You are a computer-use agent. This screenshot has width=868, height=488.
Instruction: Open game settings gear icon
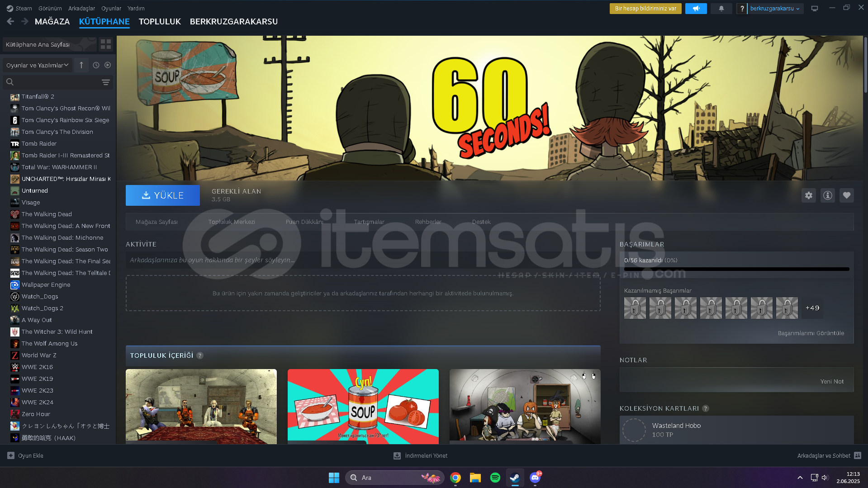click(809, 195)
